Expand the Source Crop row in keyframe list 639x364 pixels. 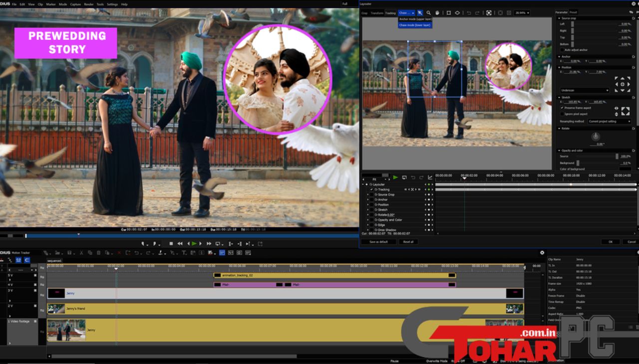368,194
